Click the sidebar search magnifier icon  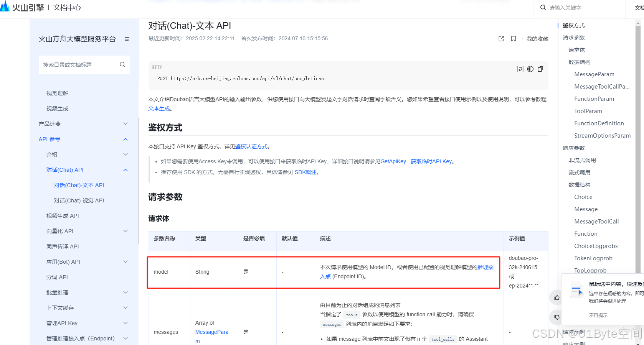point(122,64)
